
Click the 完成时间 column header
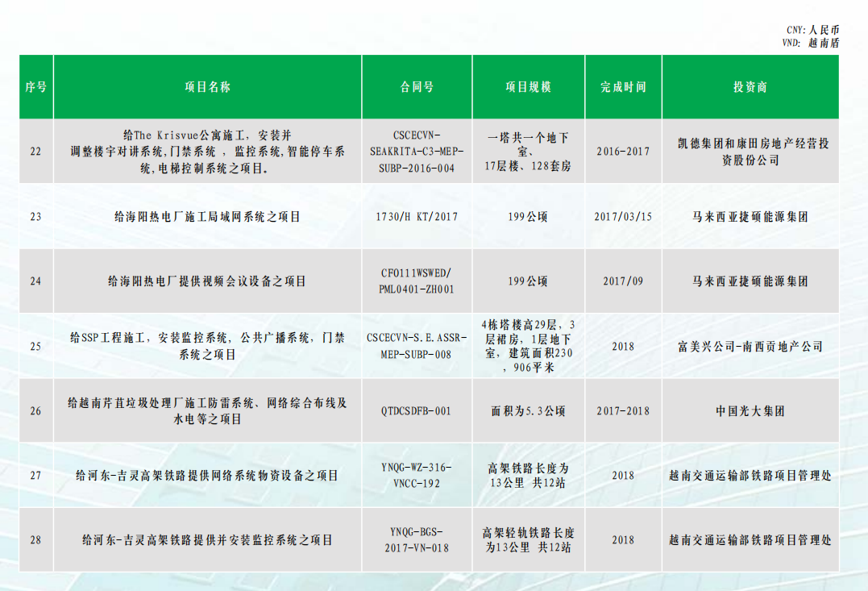click(x=623, y=87)
